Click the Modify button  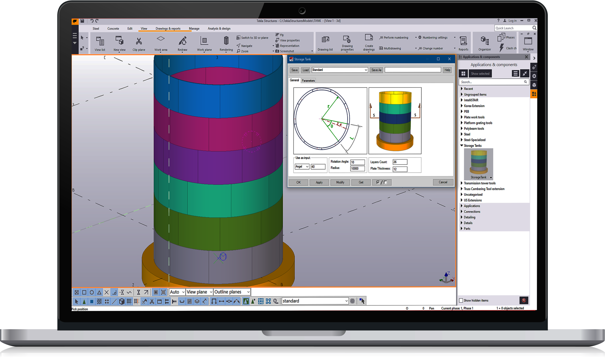340,182
